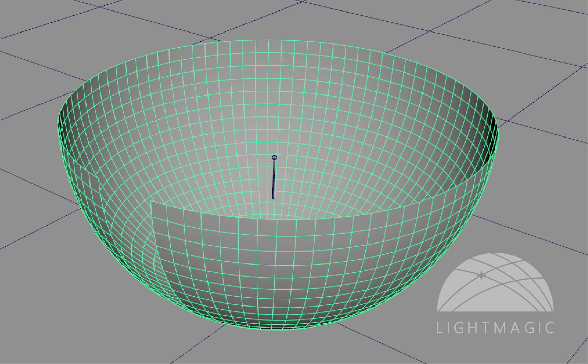This screenshot has width=588, height=364.
Task: Click the small round locator head in bowl
Action: [274, 157]
